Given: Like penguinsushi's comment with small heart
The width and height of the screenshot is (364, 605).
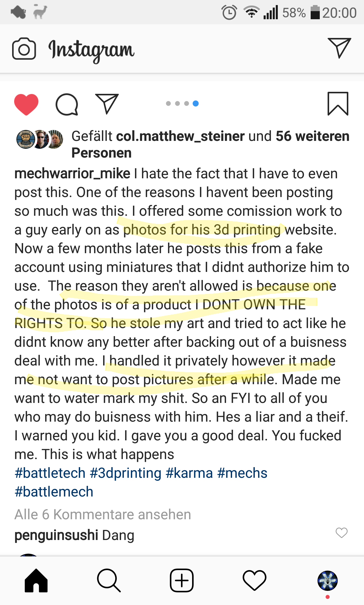Looking at the screenshot, I should [x=341, y=533].
